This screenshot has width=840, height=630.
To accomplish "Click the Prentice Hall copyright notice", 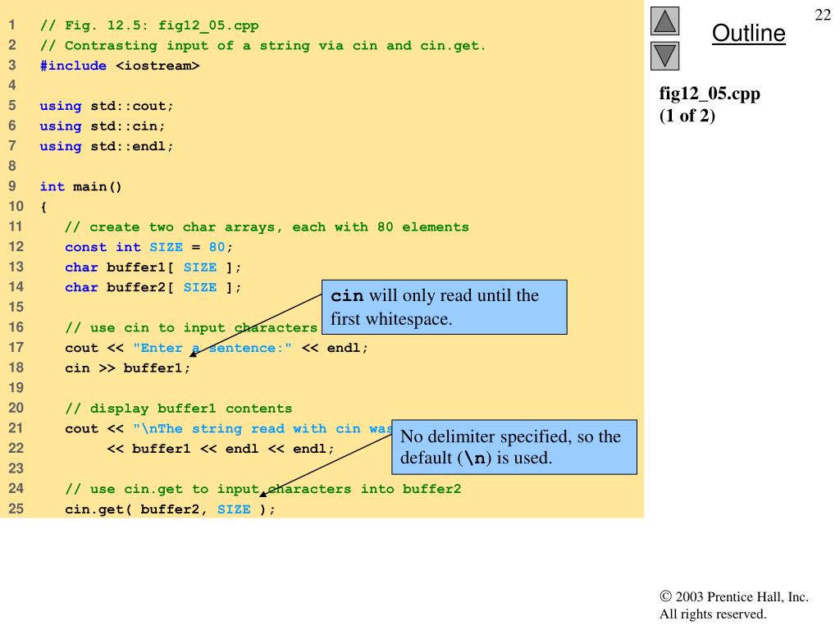I will pos(733,605).
